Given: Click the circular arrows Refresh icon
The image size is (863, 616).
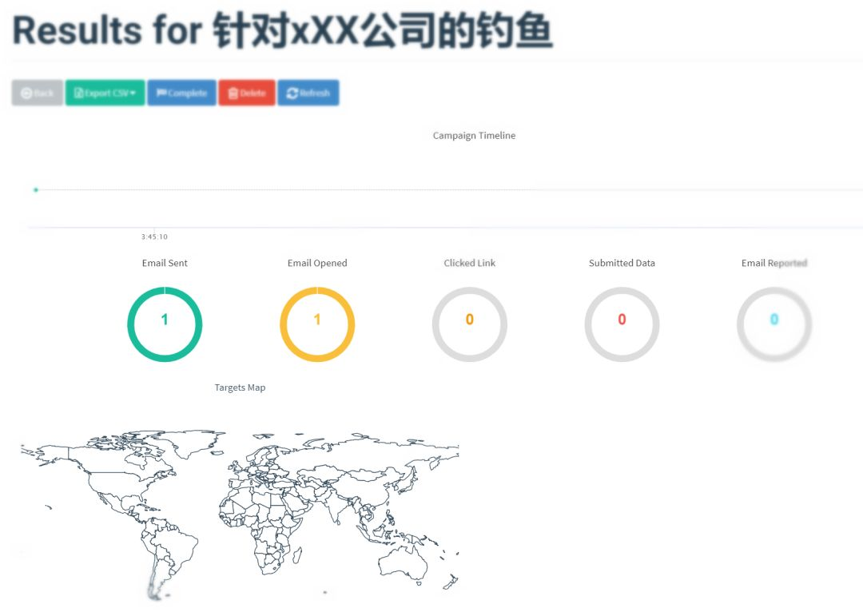Looking at the screenshot, I should point(292,93).
